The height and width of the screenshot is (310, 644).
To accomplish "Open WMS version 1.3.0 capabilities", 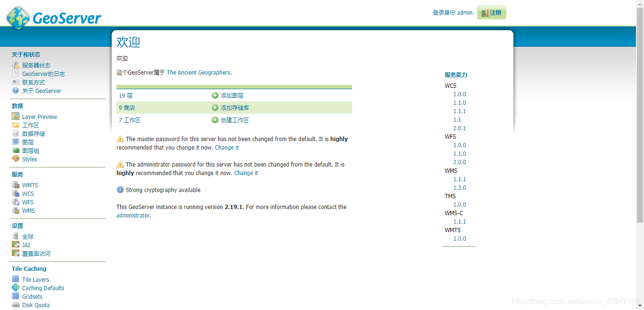I will (x=460, y=188).
